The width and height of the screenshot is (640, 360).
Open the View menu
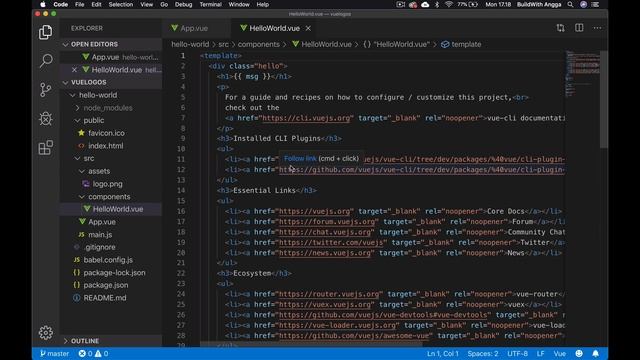pyautogui.click(x=146, y=4)
